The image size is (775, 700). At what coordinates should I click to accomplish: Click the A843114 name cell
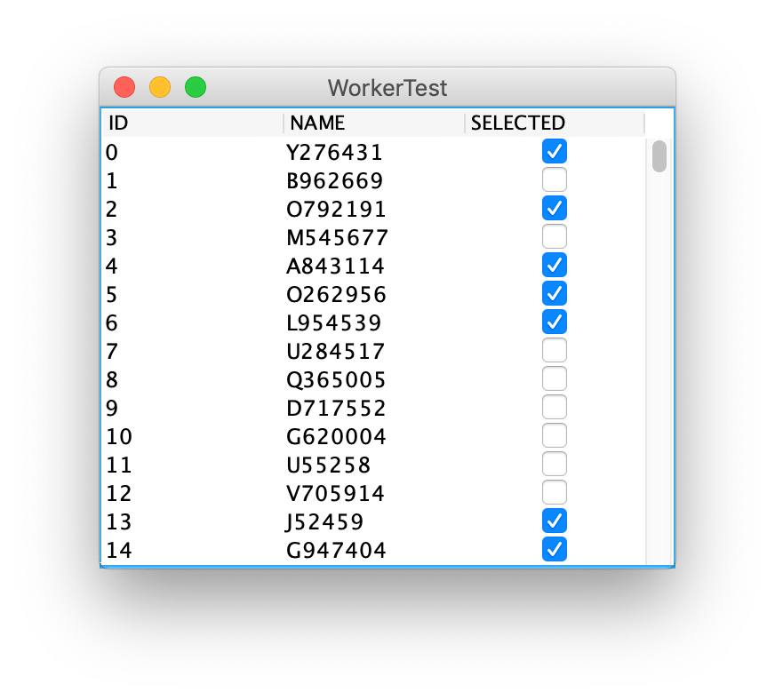click(x=374, y=266)
